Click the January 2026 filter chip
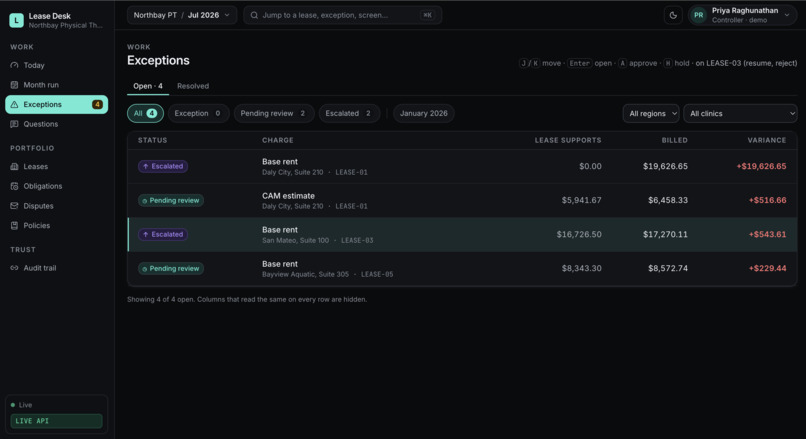The width and height of the screenshot is (806, 439). (x=424, y=113)
